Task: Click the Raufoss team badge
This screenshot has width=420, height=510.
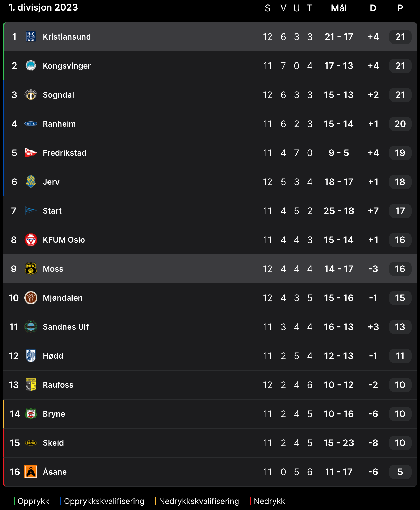Action: tap(31, 385)
